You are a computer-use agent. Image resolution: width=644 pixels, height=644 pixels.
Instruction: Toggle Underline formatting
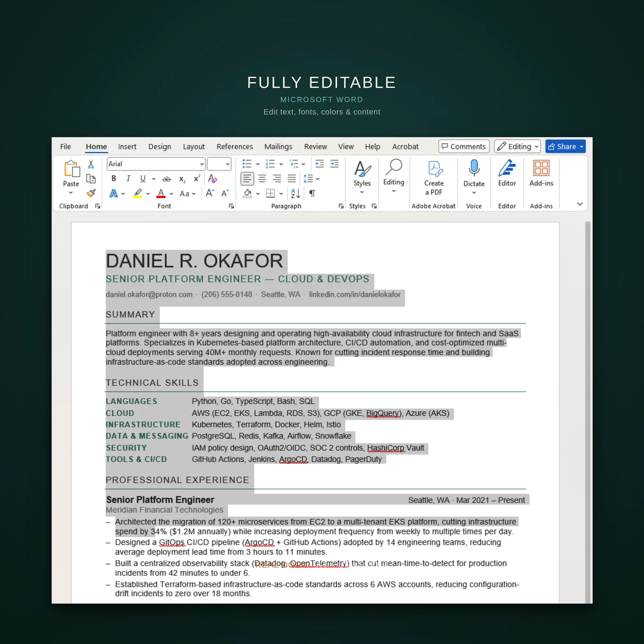[143, 178]
